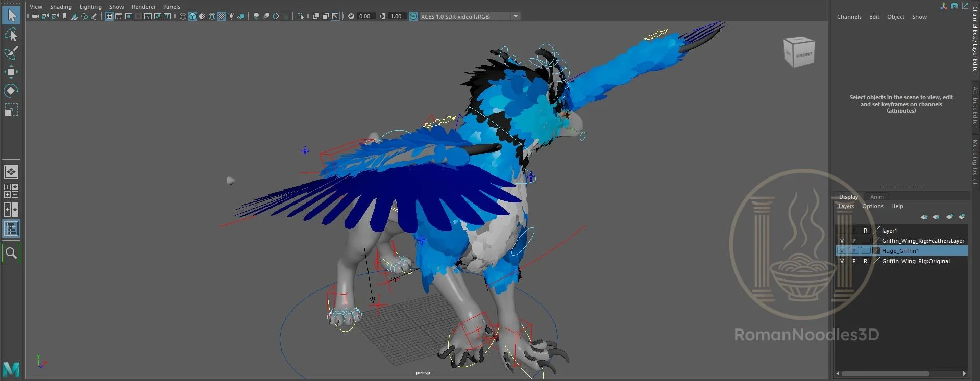Image resolution: width=980 pixels, height=381 pixels.
Task: Toggle R display type of Griffin_Wing_Rig:Original
Action: 866,261
